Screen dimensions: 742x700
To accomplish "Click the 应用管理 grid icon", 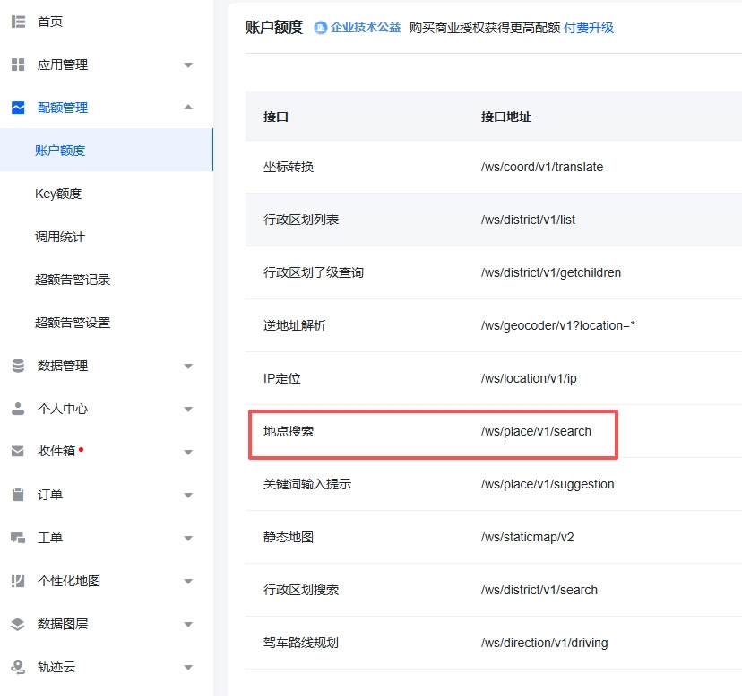I will click(x=18, y=65).
